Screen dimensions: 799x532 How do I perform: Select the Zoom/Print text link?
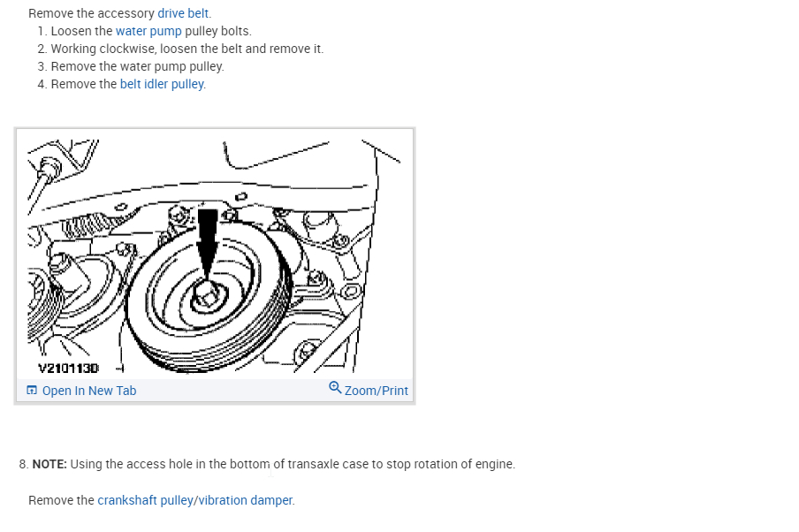(x=376, y=391)
